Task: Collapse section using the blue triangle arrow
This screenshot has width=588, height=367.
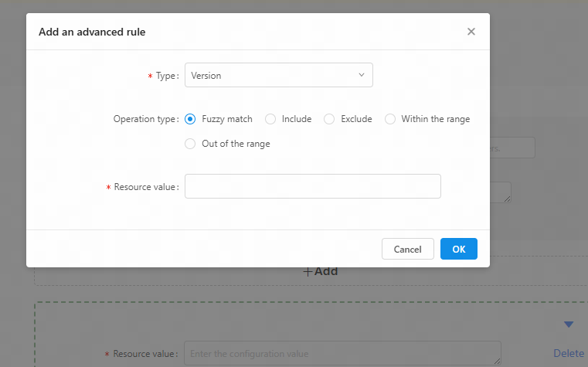Action: pyautogui.click(x=569, y=325)
